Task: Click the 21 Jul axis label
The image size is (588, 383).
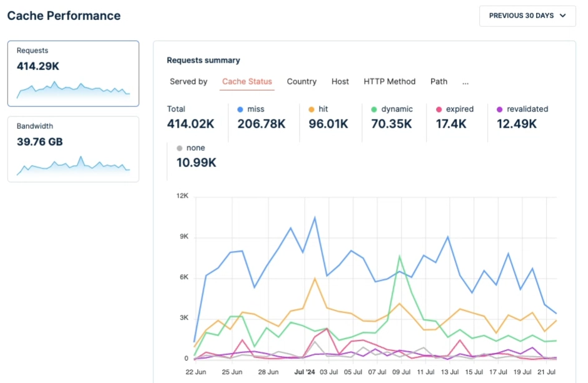Action: (x=546, y=372)
